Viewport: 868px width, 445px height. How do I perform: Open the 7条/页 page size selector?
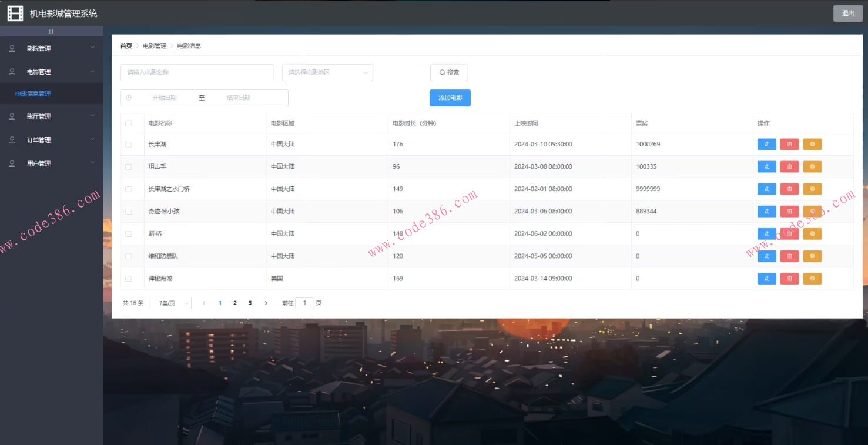click(170, 303)
